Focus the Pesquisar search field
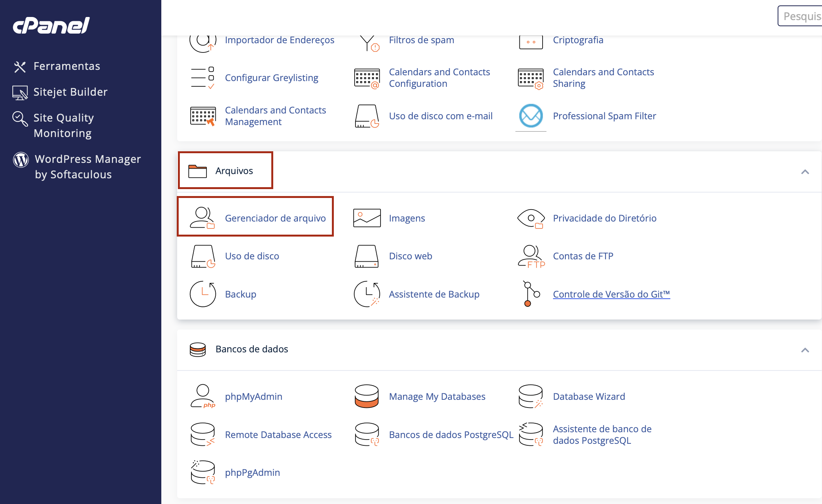The height and width of the screenshot is (504, 822). click(800, 16)
